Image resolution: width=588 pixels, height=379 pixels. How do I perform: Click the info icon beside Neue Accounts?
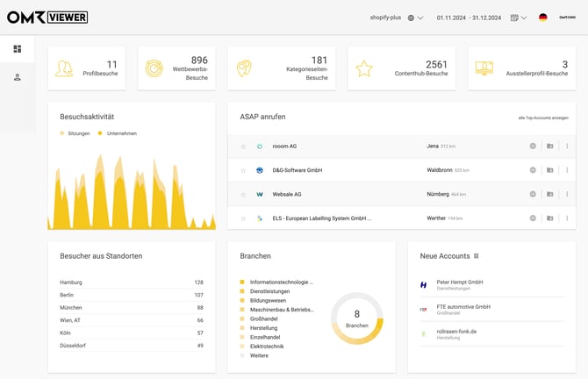click(477, 256)
